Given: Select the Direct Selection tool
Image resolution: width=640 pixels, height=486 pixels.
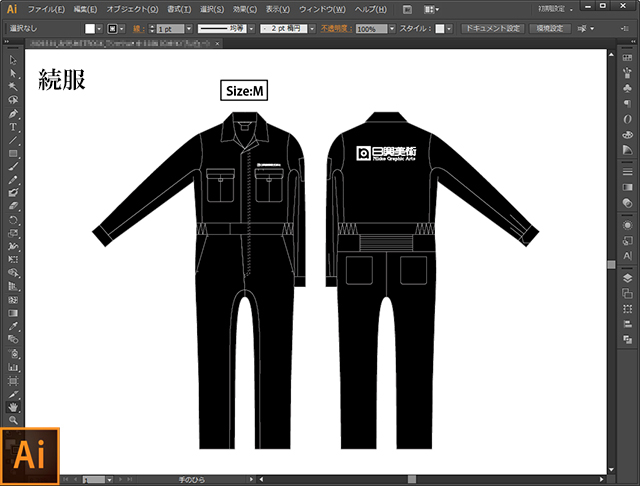Looking at the screenshot, I should [x=13, y=73].
